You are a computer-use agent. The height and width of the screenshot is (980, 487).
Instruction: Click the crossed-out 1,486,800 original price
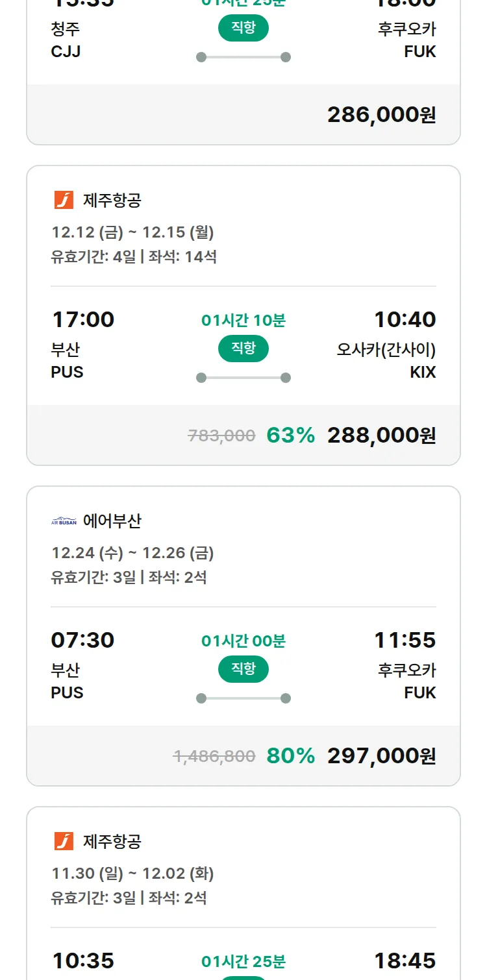coord(214,756)
